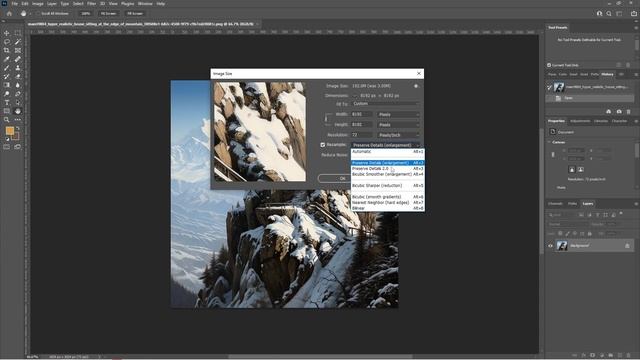Create new snapshot with the camera icon
This screenshot has height=360, width=640.
tap(619, 111)
